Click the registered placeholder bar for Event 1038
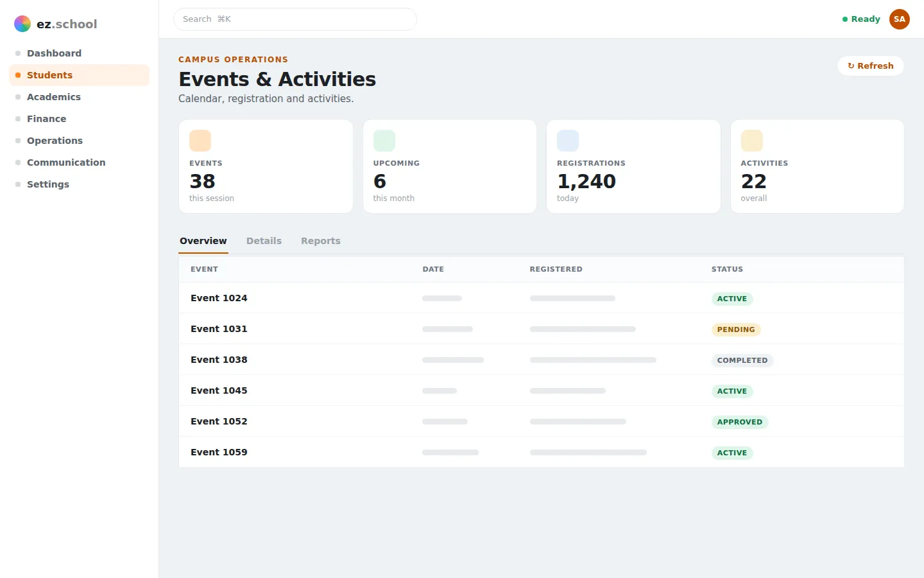This screenshot has height=578, width=924. [593, 360]
